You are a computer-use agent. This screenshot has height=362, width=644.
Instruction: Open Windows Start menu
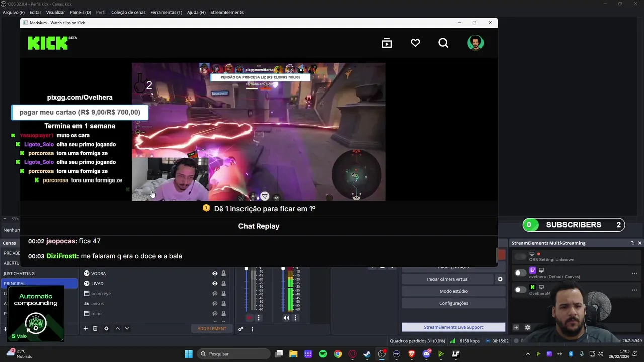189,354
